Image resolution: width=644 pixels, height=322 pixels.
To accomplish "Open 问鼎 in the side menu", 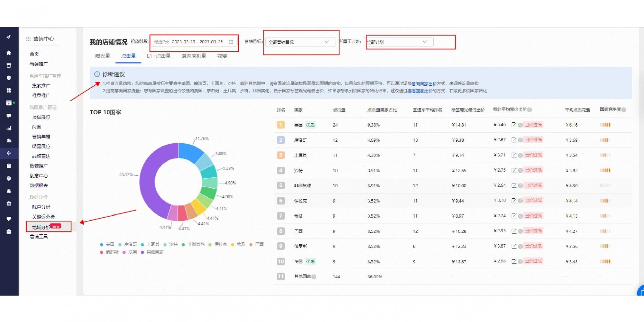I will coord(36,127).
